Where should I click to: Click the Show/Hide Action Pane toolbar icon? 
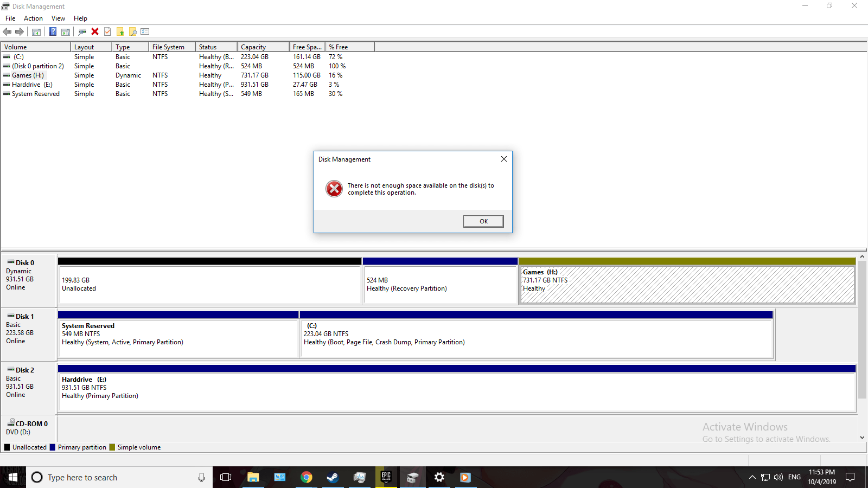coord(66,31)
